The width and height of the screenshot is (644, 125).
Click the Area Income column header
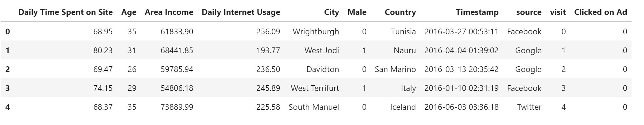169,12
